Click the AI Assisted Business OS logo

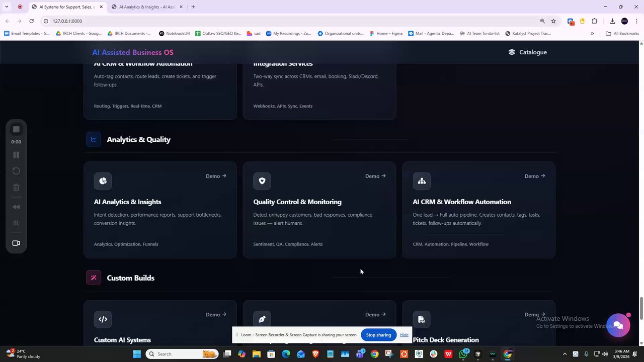pos(133,52)
